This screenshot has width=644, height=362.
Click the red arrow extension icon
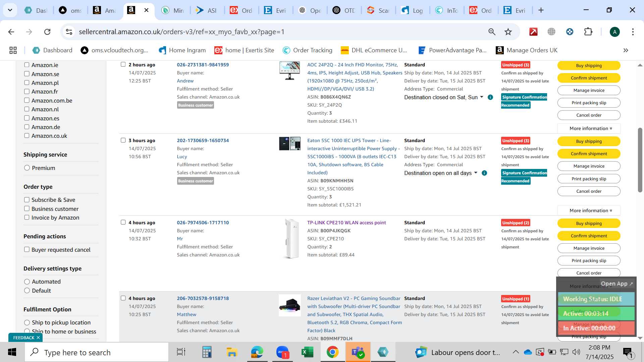(533, 32)
